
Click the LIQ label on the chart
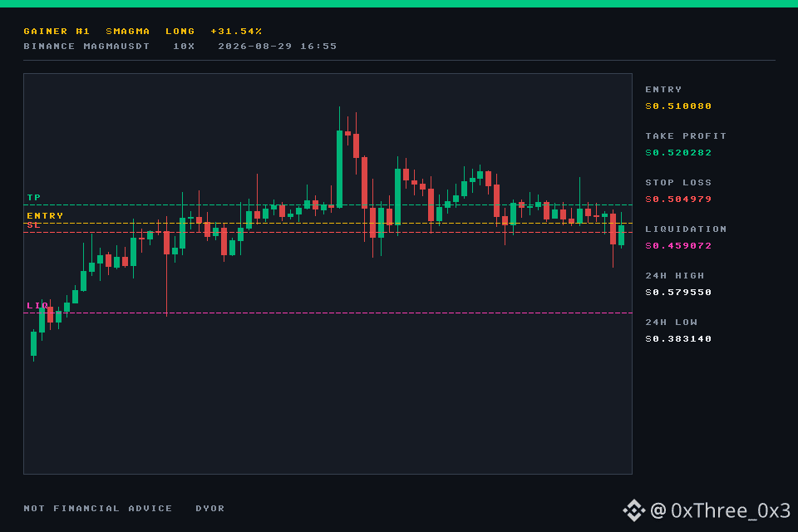click(37, 305)
